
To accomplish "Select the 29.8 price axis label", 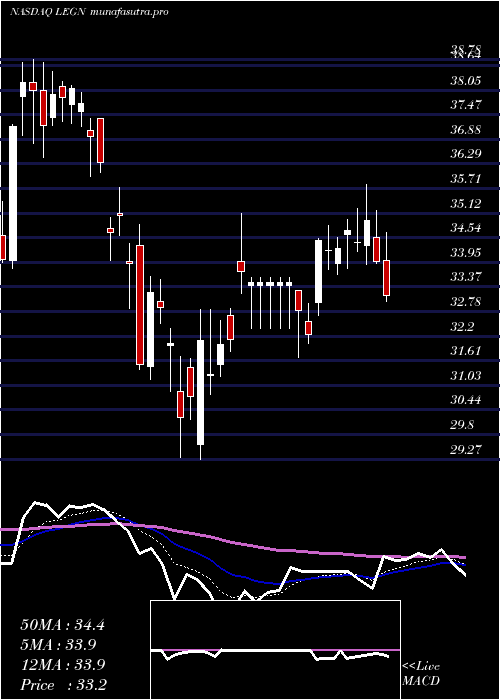I will click(x=463, y=425).
